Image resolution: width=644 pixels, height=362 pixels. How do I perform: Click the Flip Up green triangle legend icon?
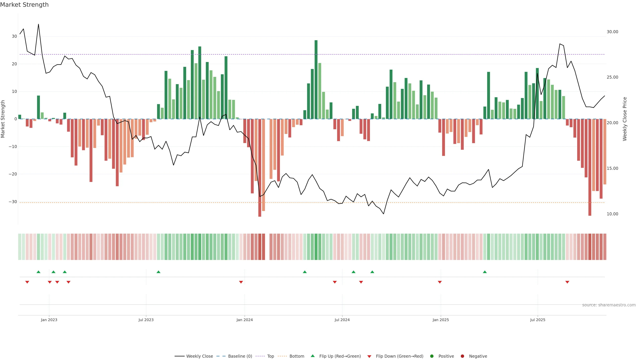(x=312, y=356)
